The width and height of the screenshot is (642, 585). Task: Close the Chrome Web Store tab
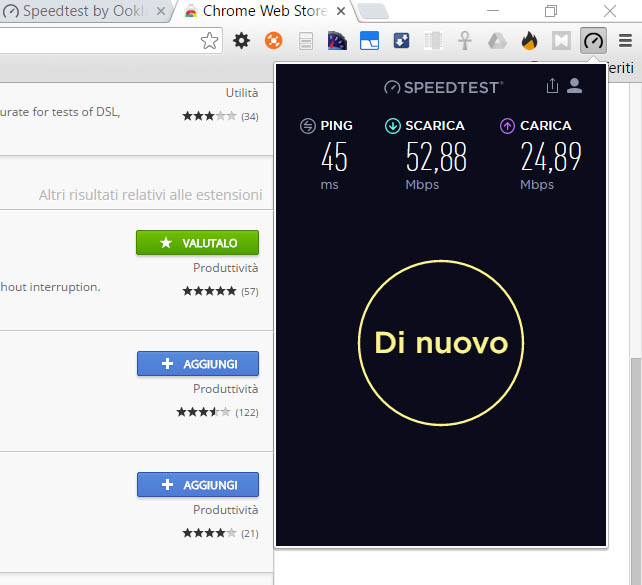(341, 11)
